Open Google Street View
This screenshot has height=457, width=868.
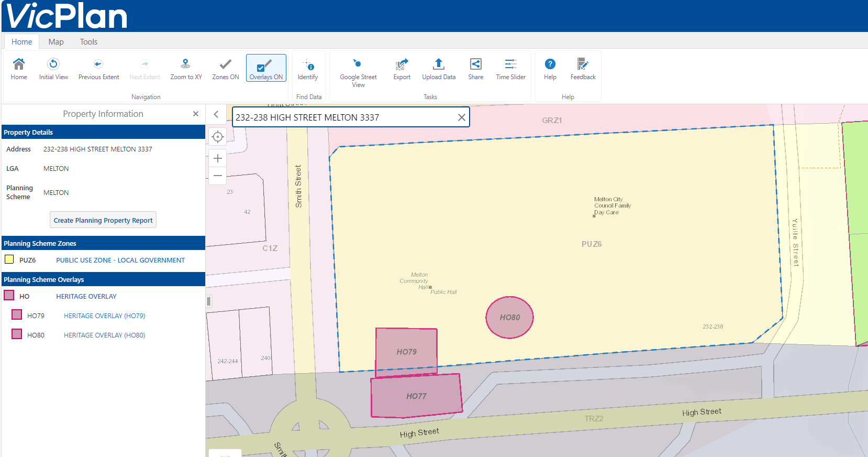(358, 72)
